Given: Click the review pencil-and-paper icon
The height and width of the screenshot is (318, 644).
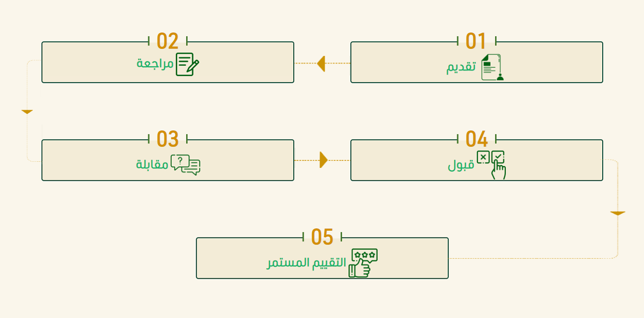Looking at the screenshot, I should click(187, 64).
